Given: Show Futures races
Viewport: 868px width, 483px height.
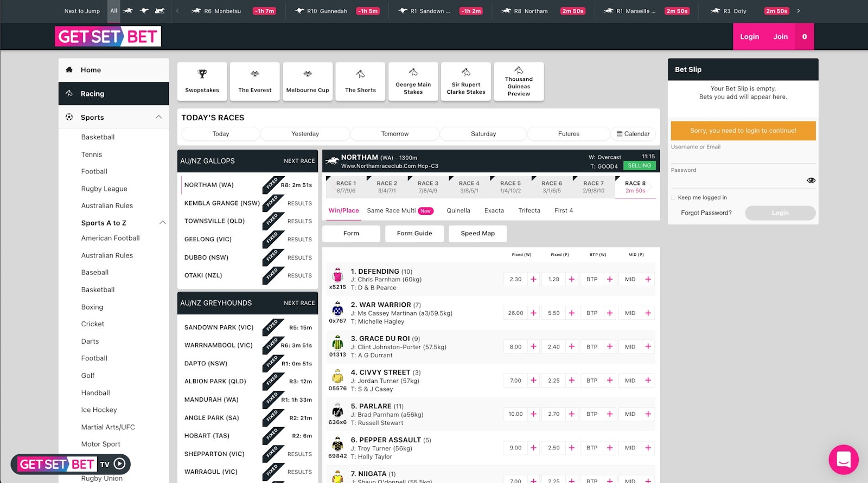Looking at the screenshot, I should 569,134.
